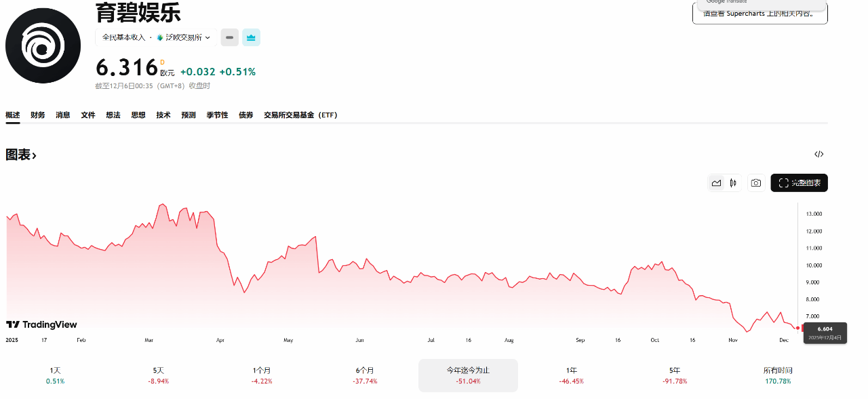Switch to candlestick chart style icon
Image resolution: width=868 pixels, height=399 pixels.
(x=732, y=183)
